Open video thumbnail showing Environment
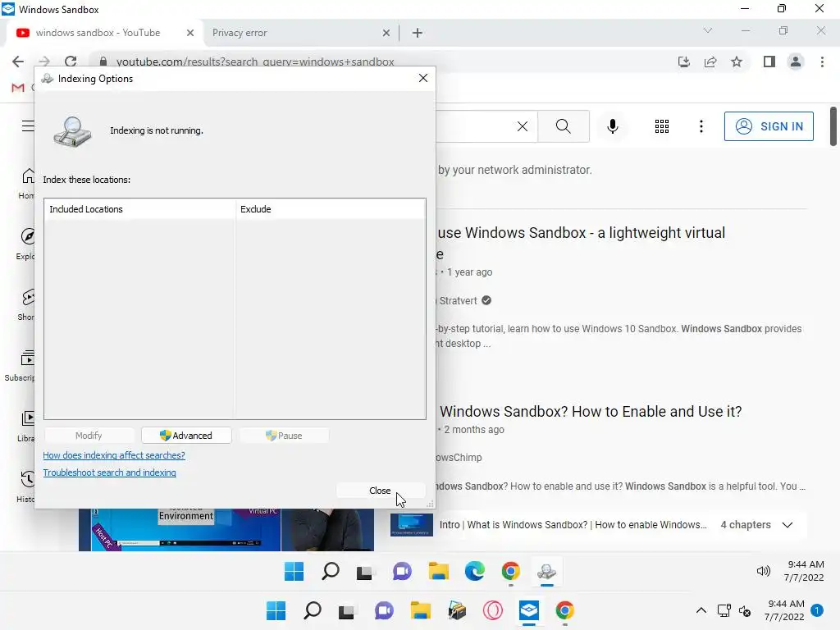Viewport: 840px width, 630px height. point(226,530)
